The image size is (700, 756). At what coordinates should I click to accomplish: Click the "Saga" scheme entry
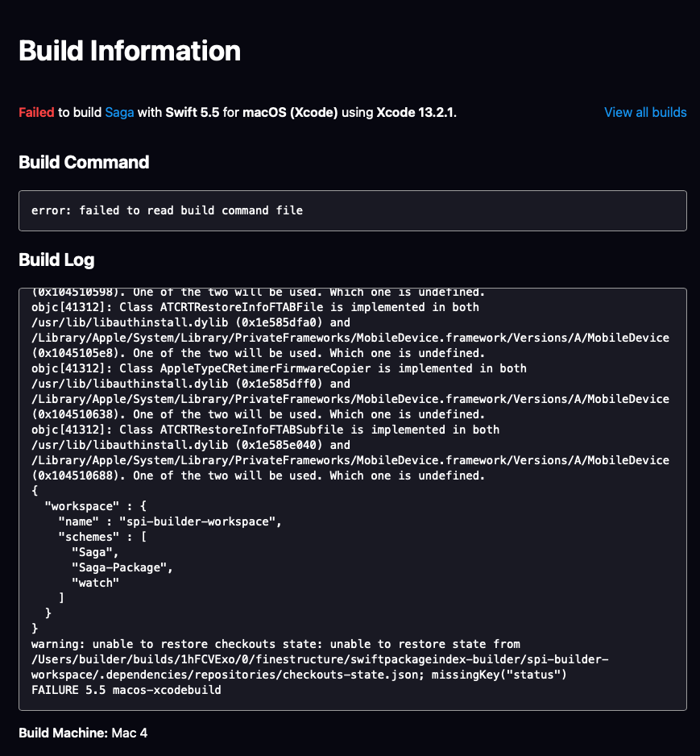coord(92,552)
